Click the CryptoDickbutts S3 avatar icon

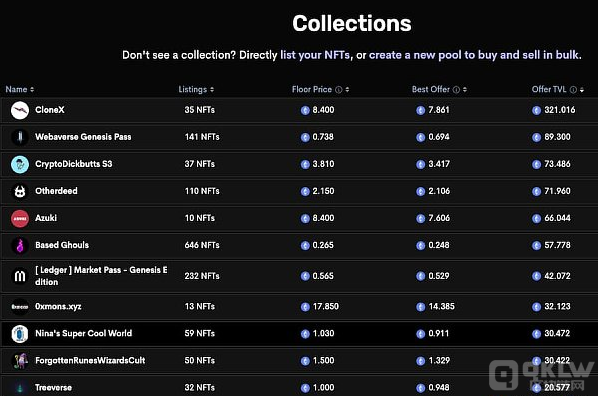tap(20, 164)
